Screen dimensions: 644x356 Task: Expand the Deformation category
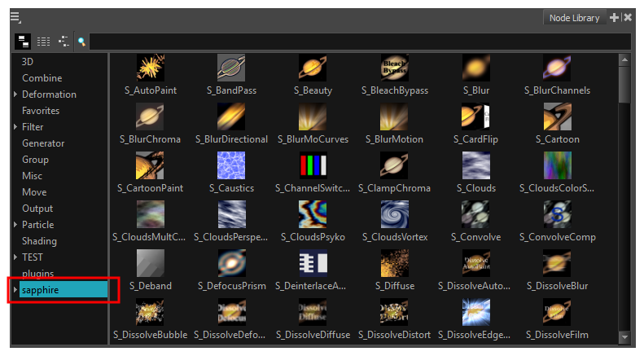pos(15,94)
